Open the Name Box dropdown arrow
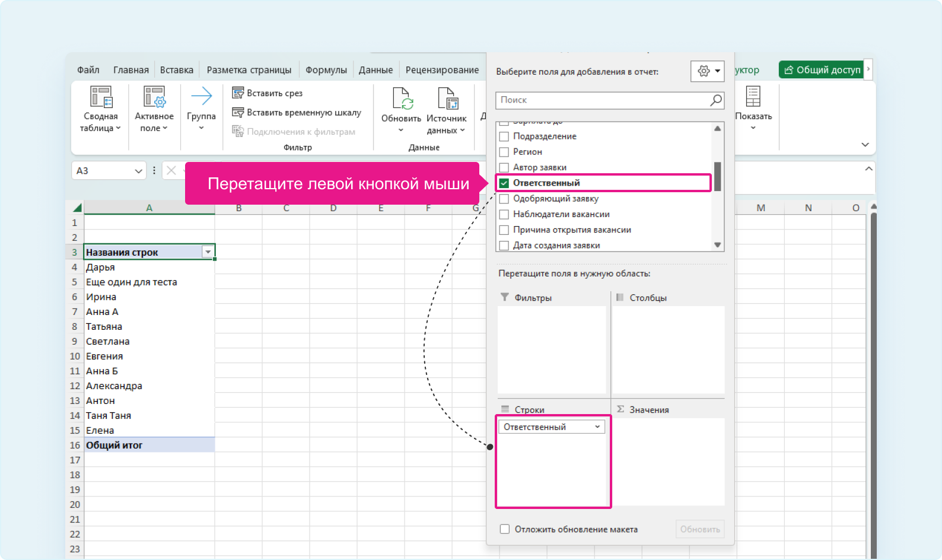 pos(138,171)
